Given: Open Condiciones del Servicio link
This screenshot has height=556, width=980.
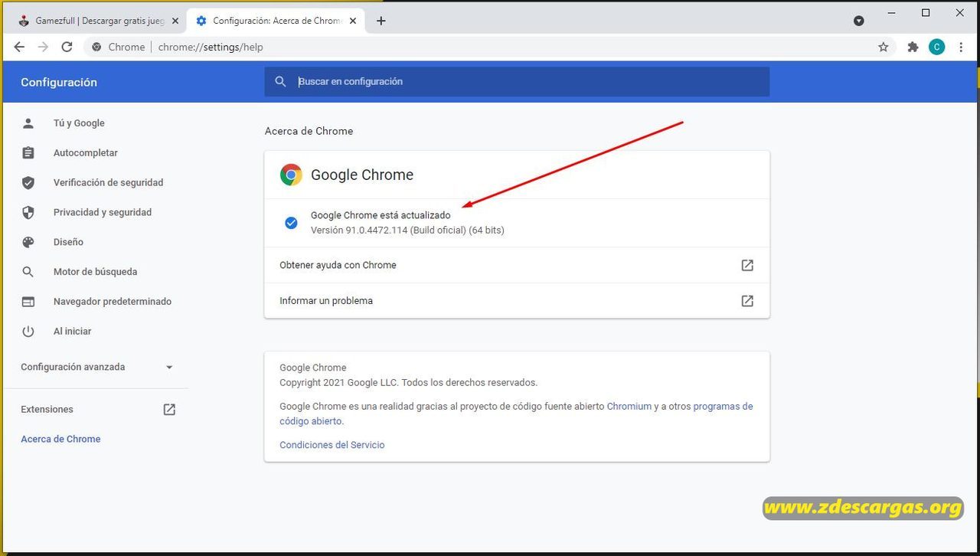Looking at the screenshot, I should coord(332,445).
